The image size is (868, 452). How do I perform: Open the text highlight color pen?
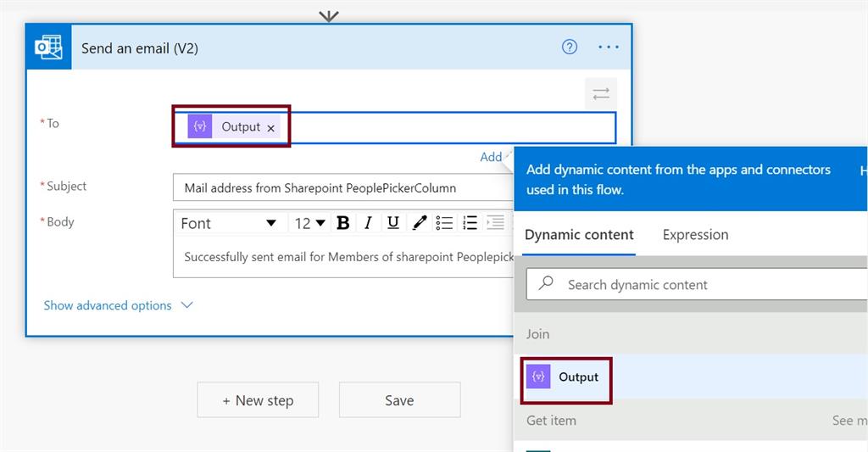419,223
